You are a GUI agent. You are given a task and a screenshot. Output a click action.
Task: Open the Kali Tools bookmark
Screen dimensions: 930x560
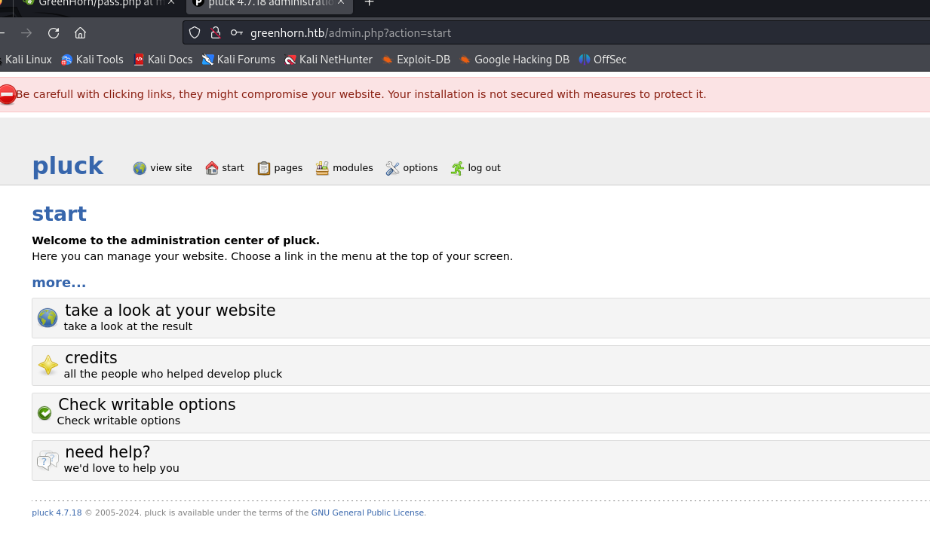pos(92,60)
